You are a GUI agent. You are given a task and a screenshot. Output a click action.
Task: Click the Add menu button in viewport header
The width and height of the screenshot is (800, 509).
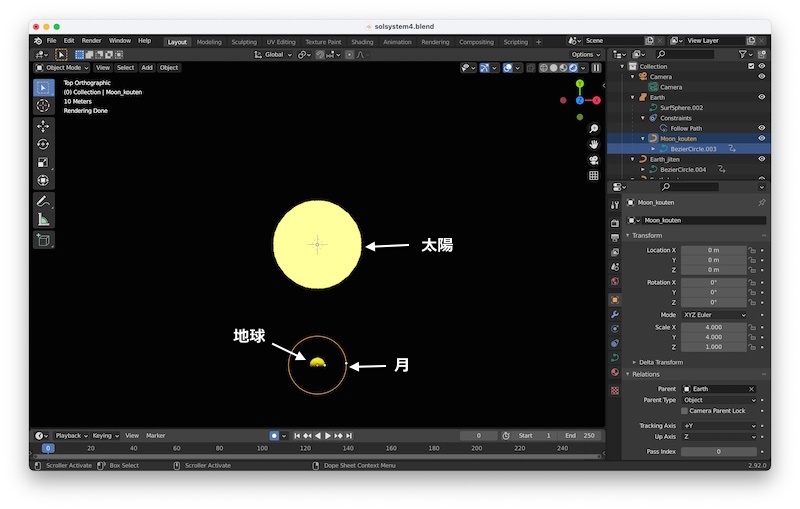147,68
